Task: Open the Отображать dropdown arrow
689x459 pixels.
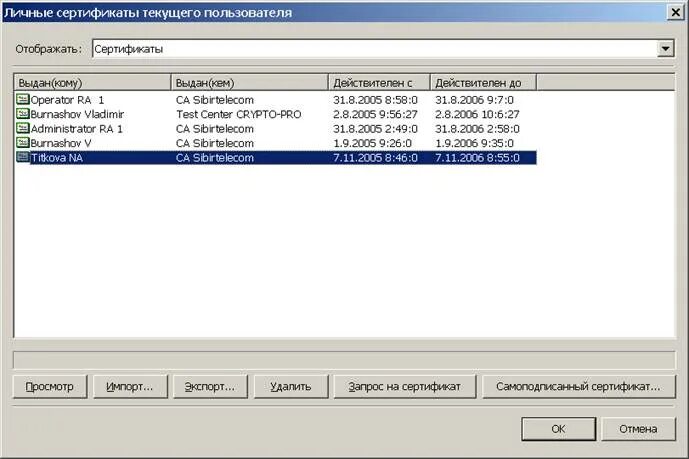Action: (665, 48)
